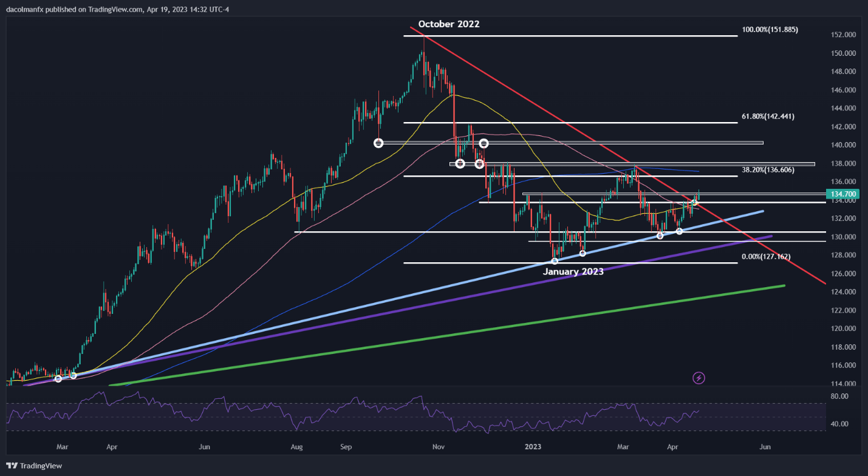Click the current price label 134.700

coord(844,194)
